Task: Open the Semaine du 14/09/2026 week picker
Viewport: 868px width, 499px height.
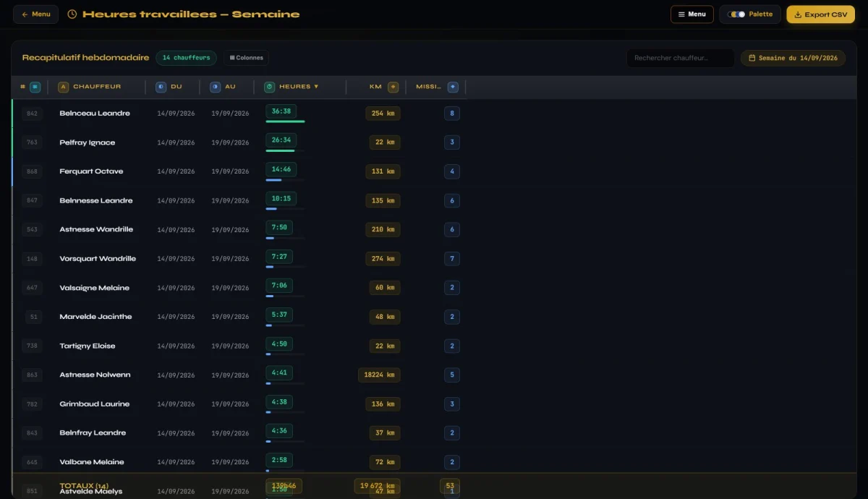Action: click(793, 58)
